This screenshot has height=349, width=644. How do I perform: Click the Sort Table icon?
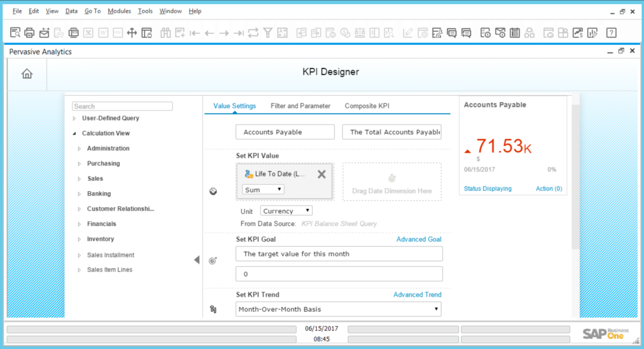(282, 32)
